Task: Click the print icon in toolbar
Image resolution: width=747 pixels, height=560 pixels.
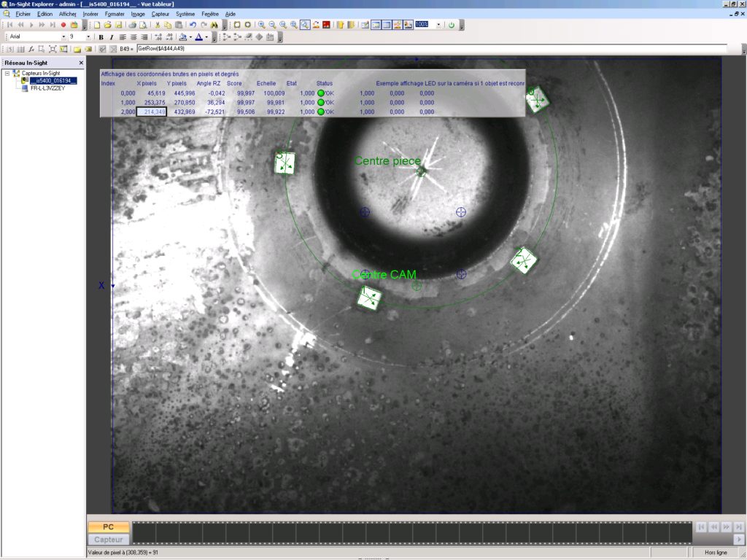Action: click(x=132, y=25)
